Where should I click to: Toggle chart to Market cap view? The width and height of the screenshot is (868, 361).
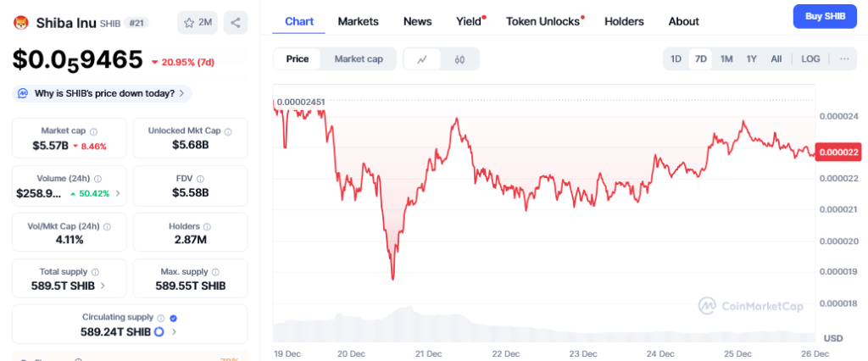pyautogui.click(x=359, y=58)
